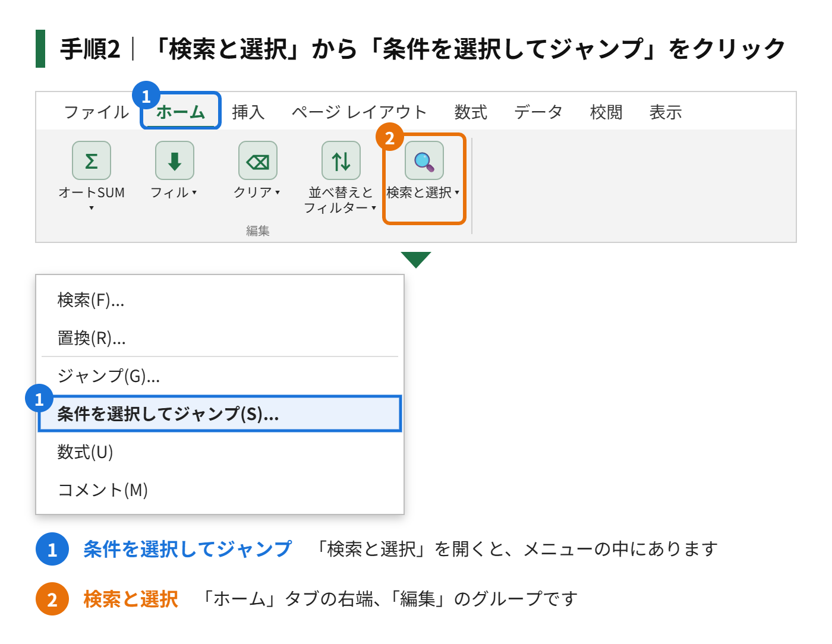Click the orange 検索と選択 legend text
832x644 pixels.
click(x=131, y=599)
